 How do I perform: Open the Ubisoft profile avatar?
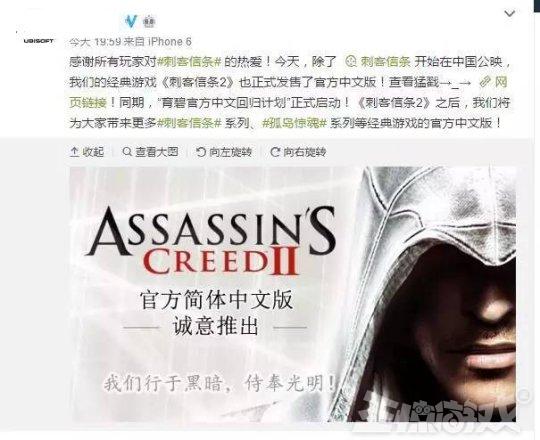click(38, 41)
